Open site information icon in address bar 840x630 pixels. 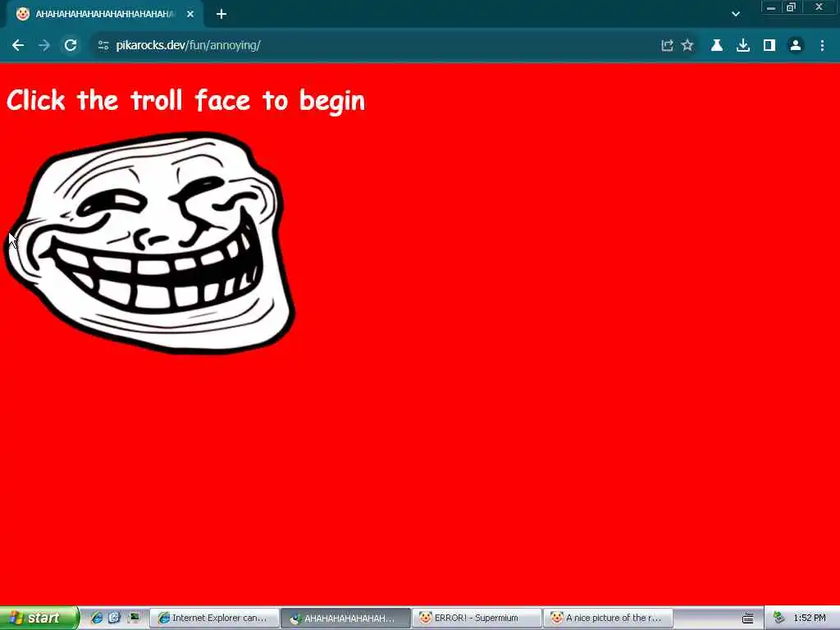point(103,46)
